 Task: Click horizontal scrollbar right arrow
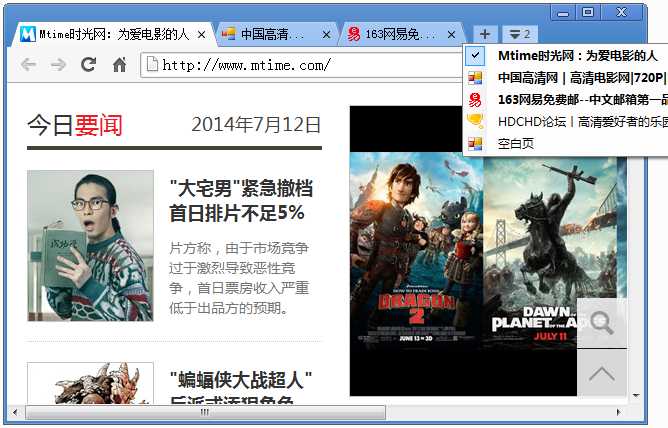pos(618,412)
